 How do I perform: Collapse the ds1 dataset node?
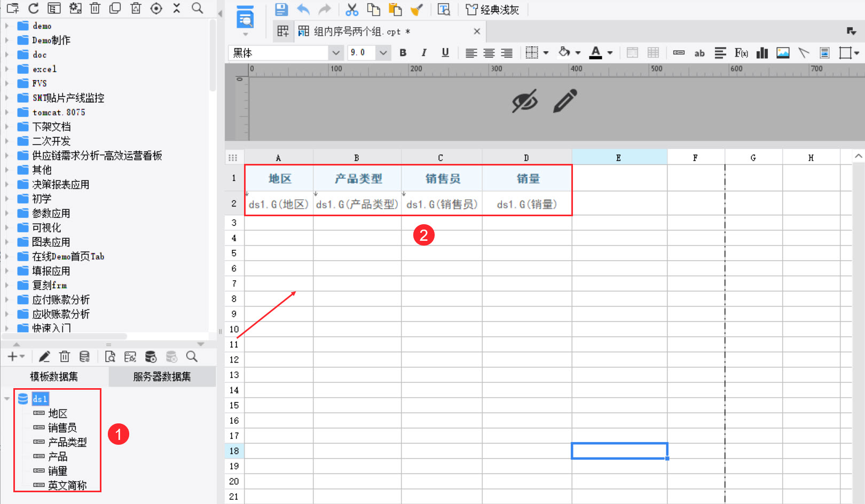6,399
